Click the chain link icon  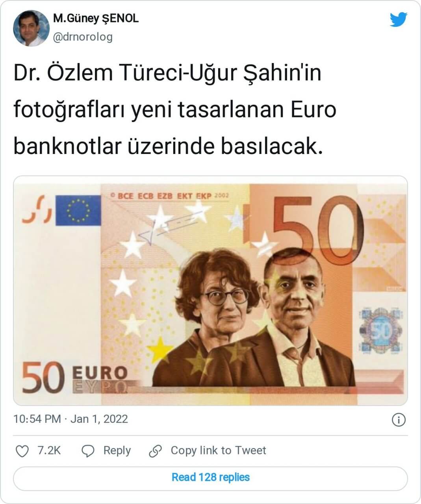point(156,451)
